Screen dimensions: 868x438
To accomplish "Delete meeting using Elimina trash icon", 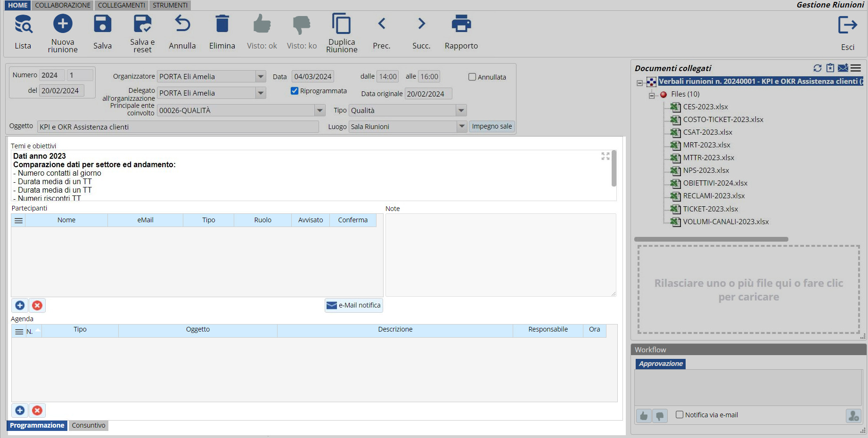I will click(x=222, y=24).
